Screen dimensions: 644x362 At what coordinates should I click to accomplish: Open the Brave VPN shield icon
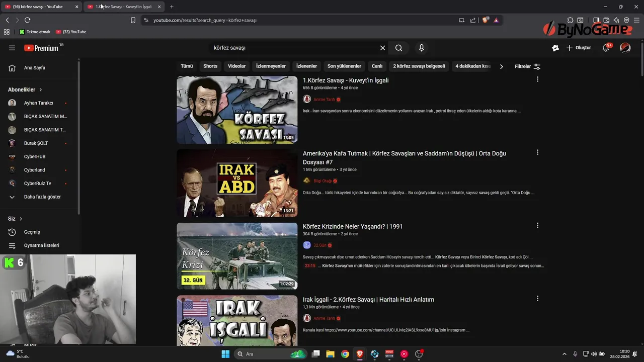[626, 20]
